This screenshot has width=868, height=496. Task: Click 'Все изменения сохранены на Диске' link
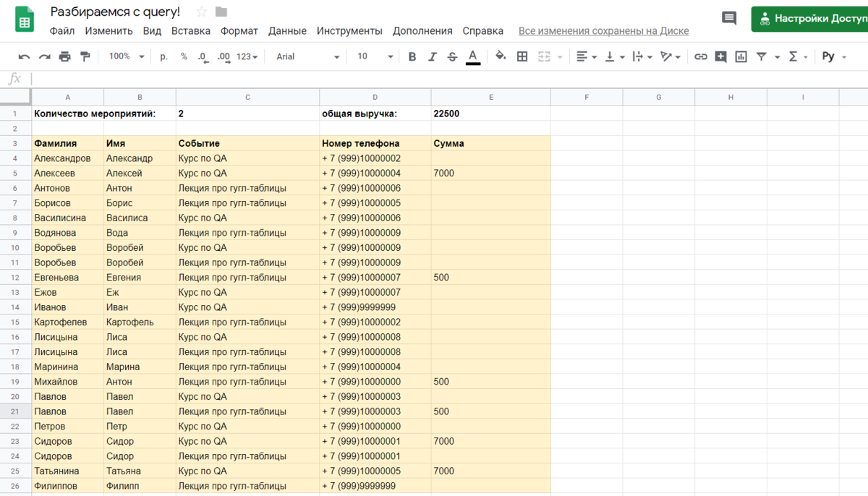point(603,31)
